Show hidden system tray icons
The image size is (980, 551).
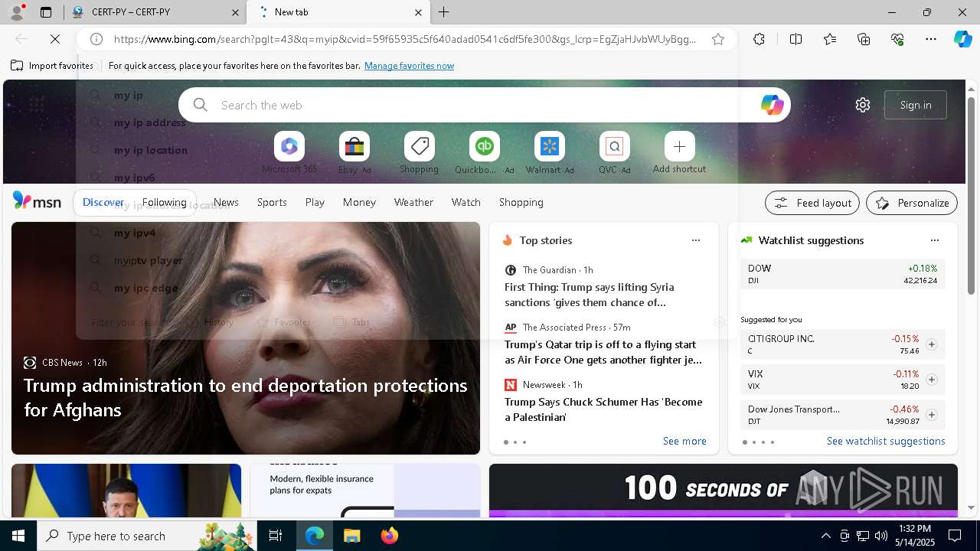pos(825,536)
